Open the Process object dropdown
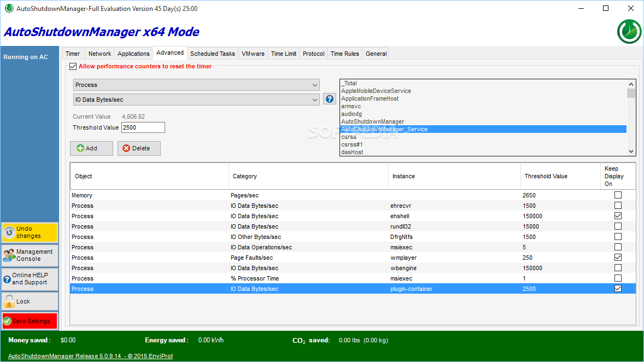This screenshot has width=644, height=362. (x=196, y=85)
